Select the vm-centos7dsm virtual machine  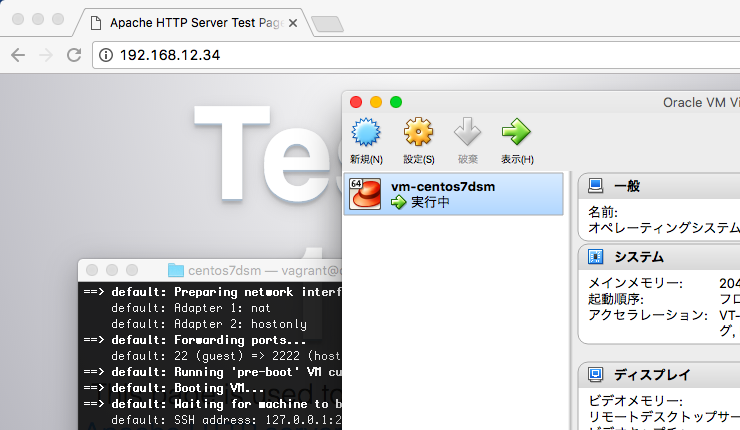454,194
